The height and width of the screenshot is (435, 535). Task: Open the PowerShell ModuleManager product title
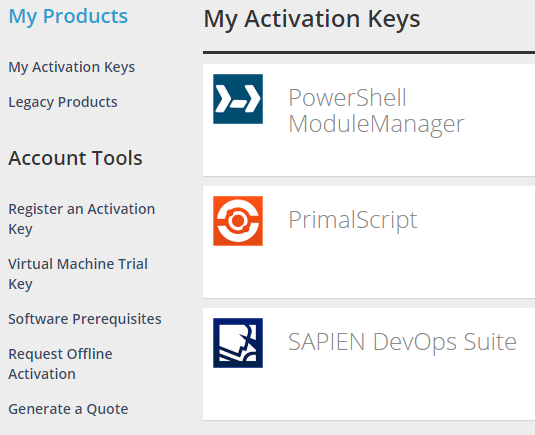pos(376,111)
